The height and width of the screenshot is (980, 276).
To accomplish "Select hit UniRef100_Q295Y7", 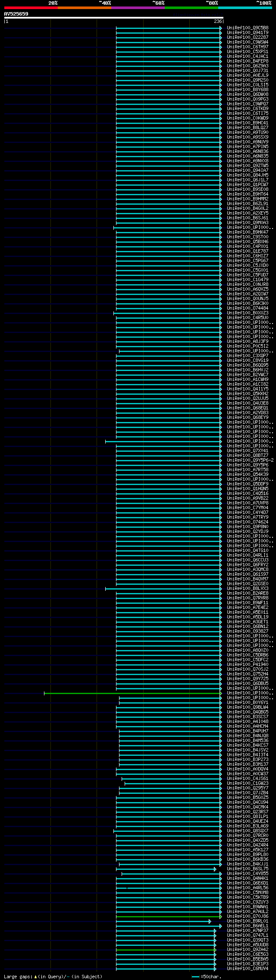I will (248, 788).
